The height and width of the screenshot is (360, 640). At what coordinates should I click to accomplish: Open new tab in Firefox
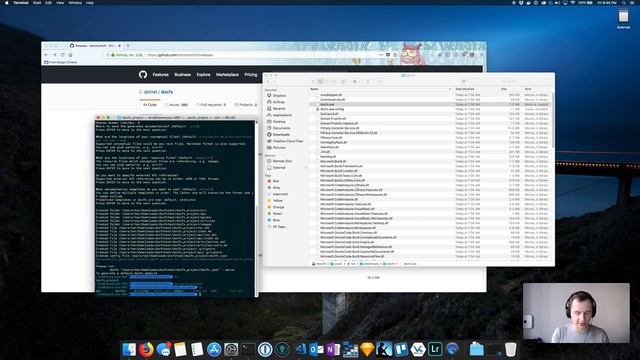coord(128,46)
